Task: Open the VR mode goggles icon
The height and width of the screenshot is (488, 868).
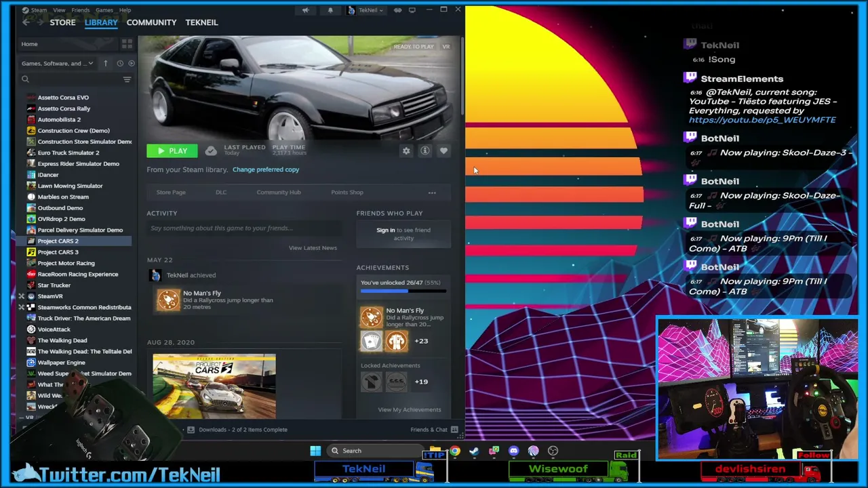Action: point(398,10)
